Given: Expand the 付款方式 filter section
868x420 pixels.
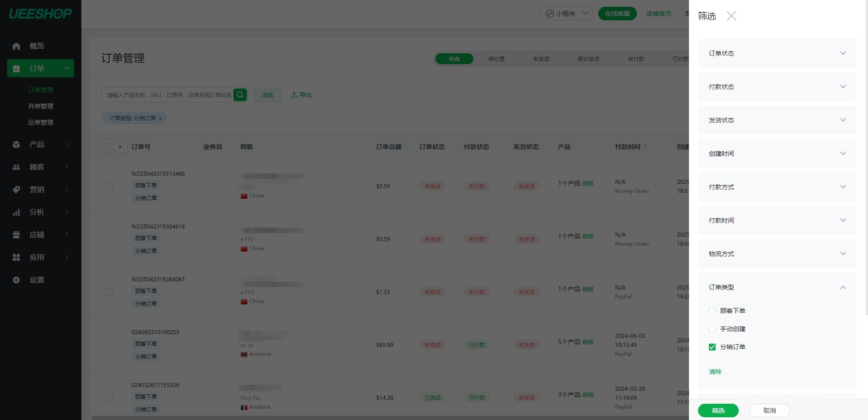Looking at the screenshot, I should (x=777, y=187).
